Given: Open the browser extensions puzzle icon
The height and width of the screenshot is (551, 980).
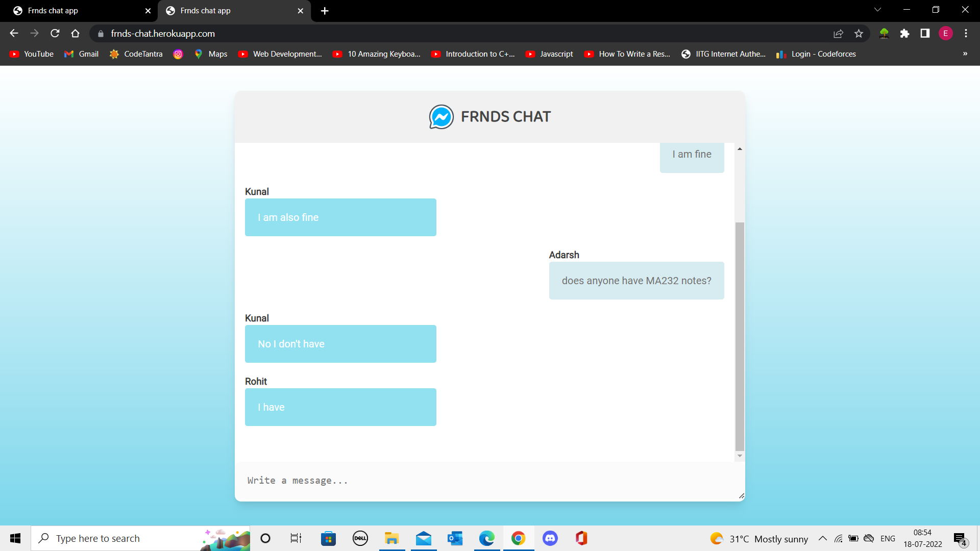Looking at the screenshot, I should pyautogui.click(x=905, y=33).
